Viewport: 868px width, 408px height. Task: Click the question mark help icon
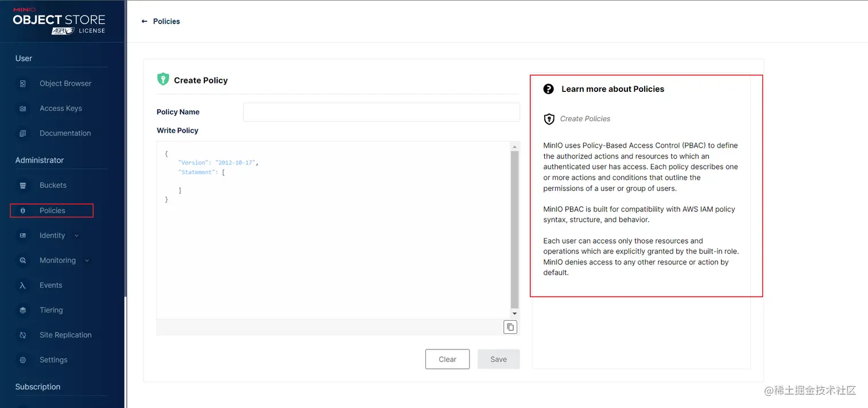click(x=549, y=89)
